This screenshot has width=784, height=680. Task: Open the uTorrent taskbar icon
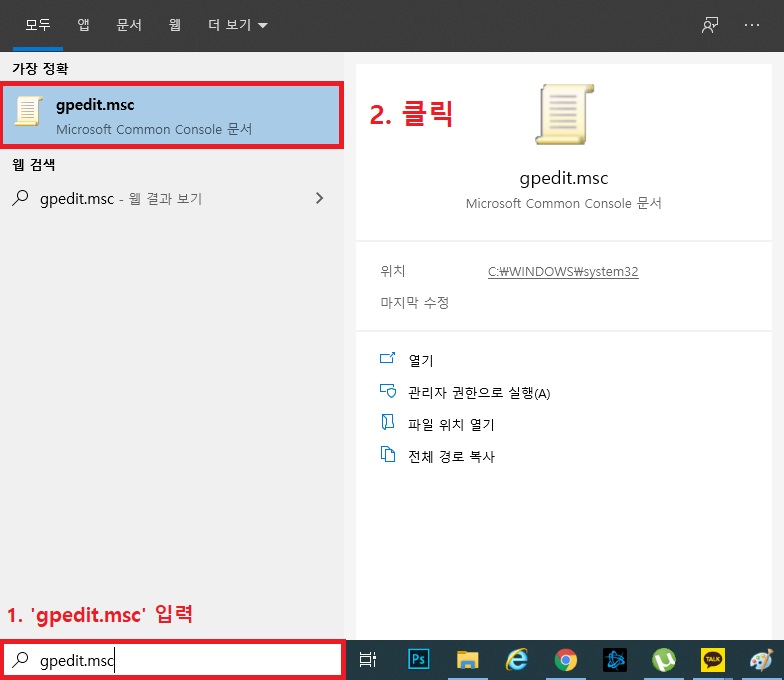[x=664, y=660]
